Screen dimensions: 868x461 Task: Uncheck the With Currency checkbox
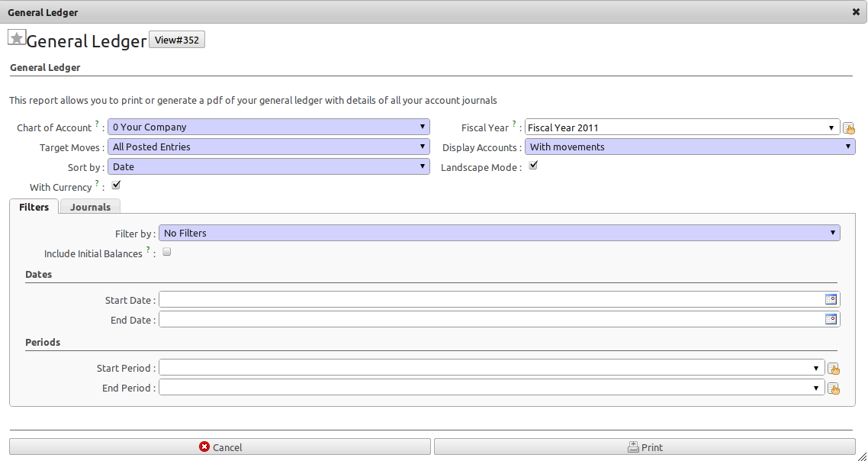click(x=116, y=185)
